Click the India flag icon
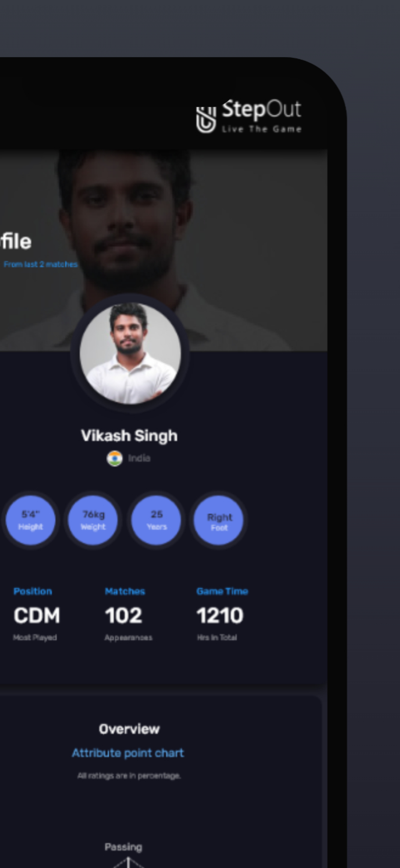The image size is (400, 868). 114,458
